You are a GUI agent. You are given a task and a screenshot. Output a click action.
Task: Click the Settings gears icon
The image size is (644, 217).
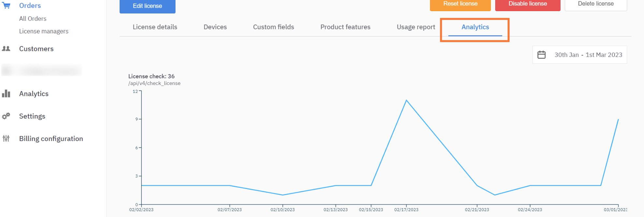point(6,116)
